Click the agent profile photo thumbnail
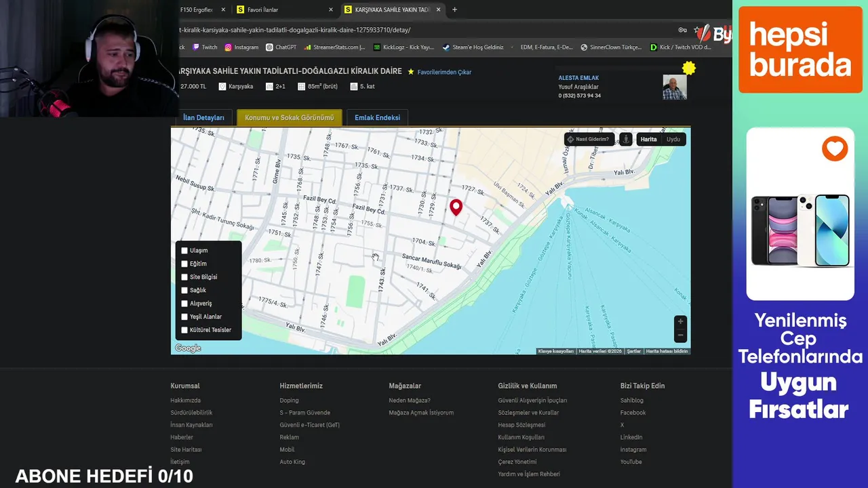868x488 pixels. (675, 87)
